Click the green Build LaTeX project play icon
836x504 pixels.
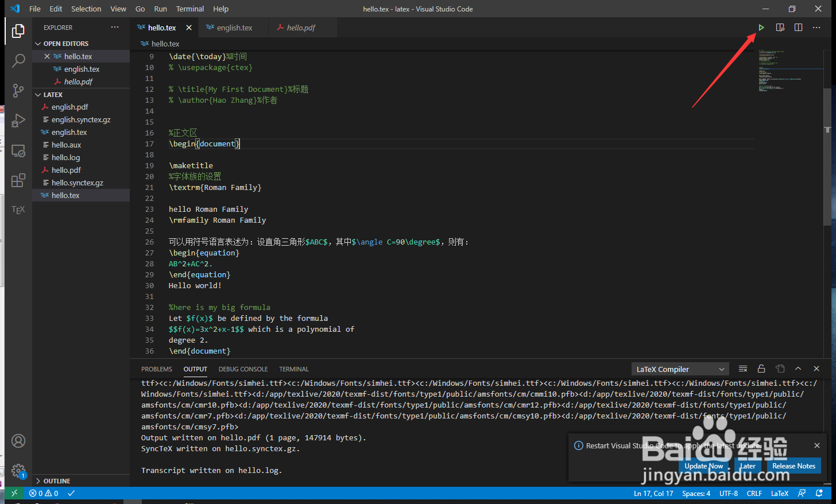click(x=761, y=28)
